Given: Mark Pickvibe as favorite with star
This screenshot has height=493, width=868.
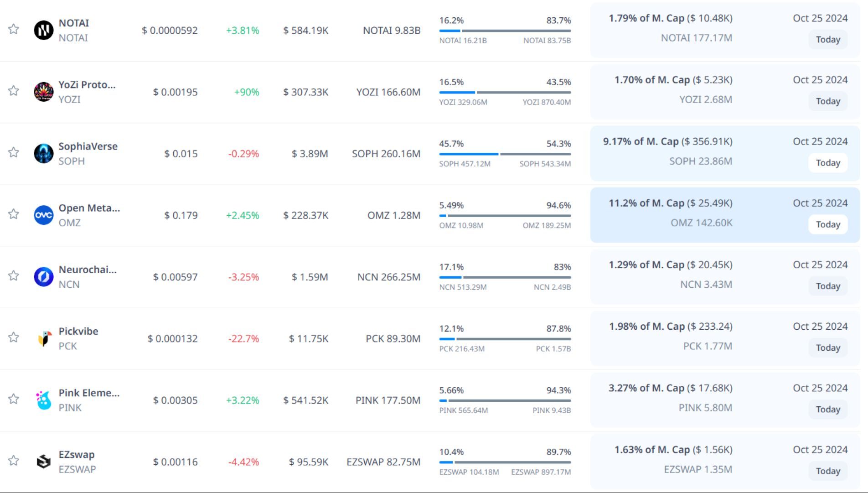Looking at the screenshot, I should (x=14, y=337).
